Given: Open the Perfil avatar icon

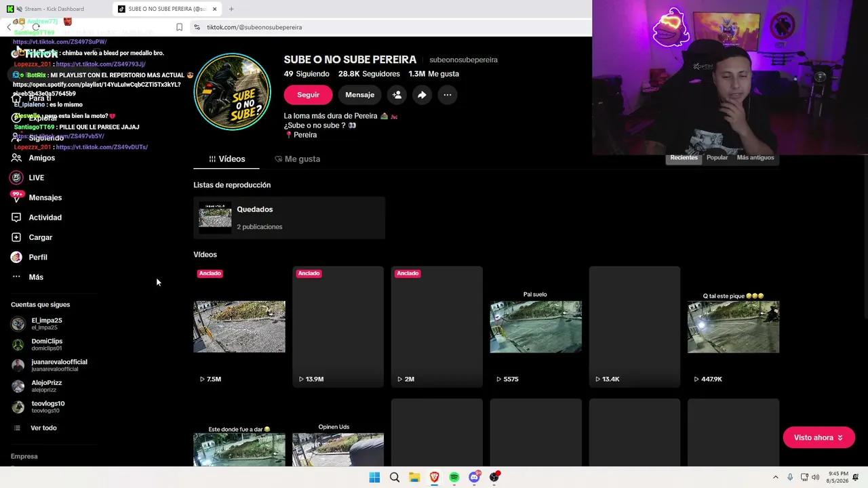Looking at the screenshot, I should pos(16,258).
